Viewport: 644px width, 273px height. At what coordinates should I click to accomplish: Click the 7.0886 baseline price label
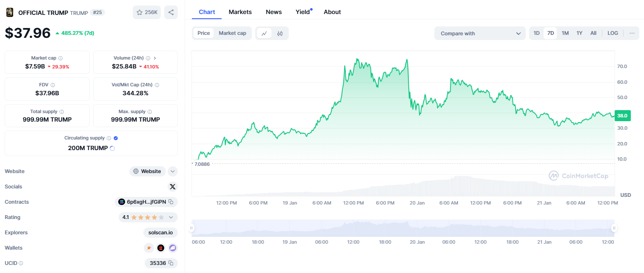pyautogui.click(x=202, y=164)
